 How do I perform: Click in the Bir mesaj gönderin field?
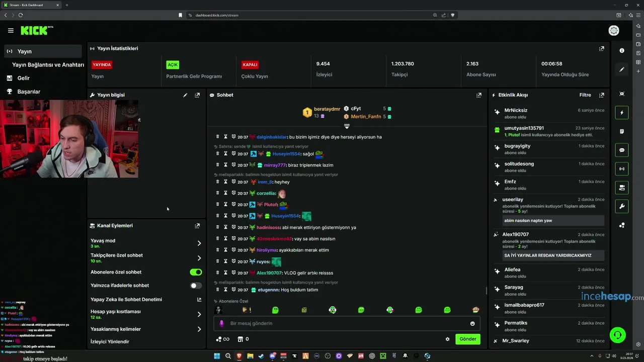[x=347, y=323]
